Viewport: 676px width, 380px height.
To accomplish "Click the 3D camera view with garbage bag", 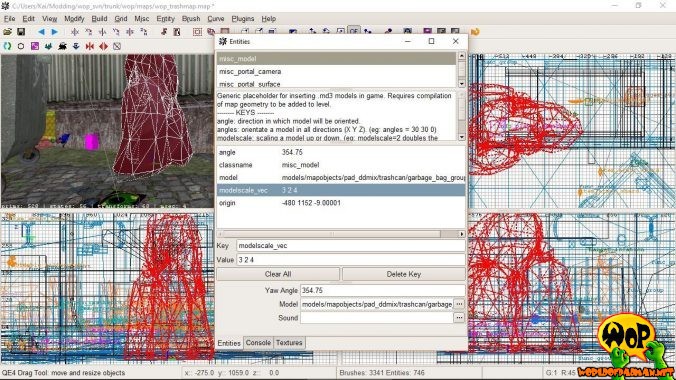I will click(x=107, y=131).
